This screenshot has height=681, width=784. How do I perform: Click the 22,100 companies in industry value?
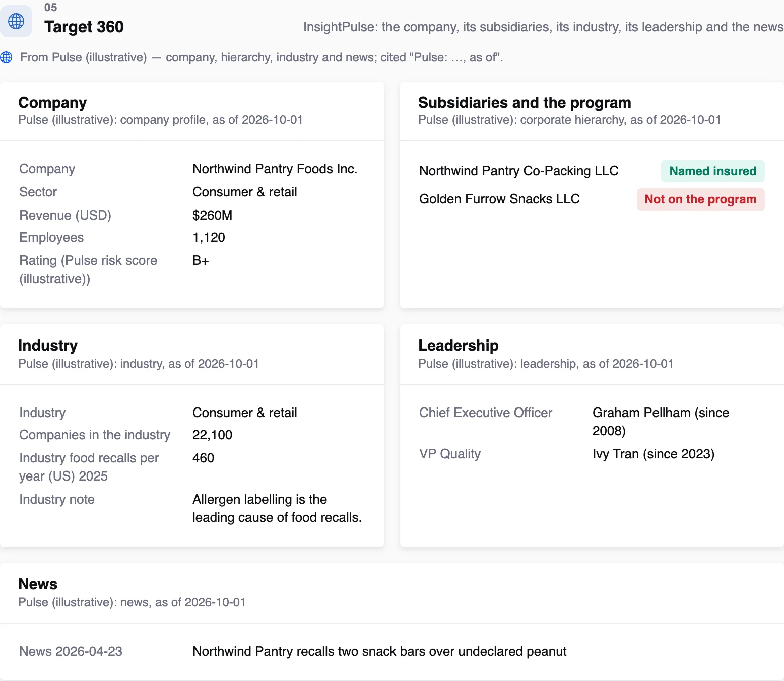coord(212,435)
